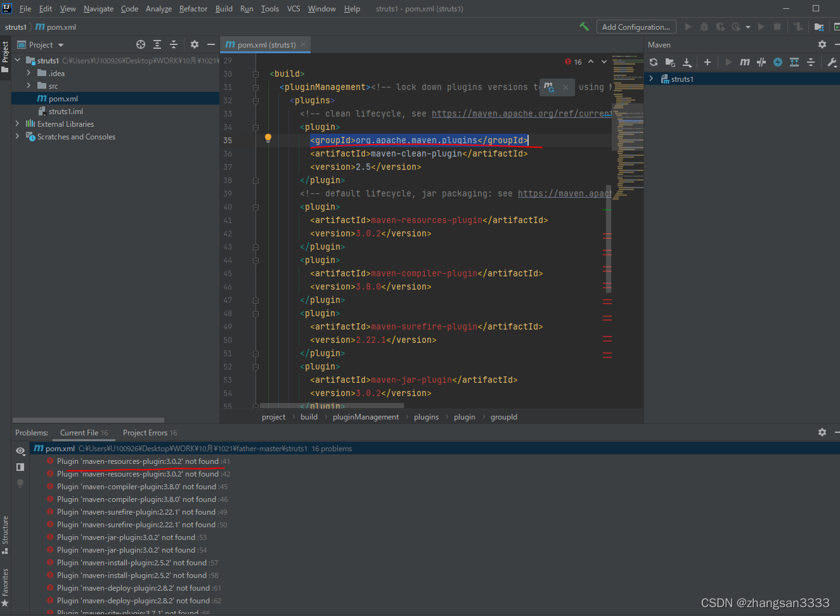Open the Structure tool window side tab
Viewport: 840px width, 616px height.
tap(5, 535)
